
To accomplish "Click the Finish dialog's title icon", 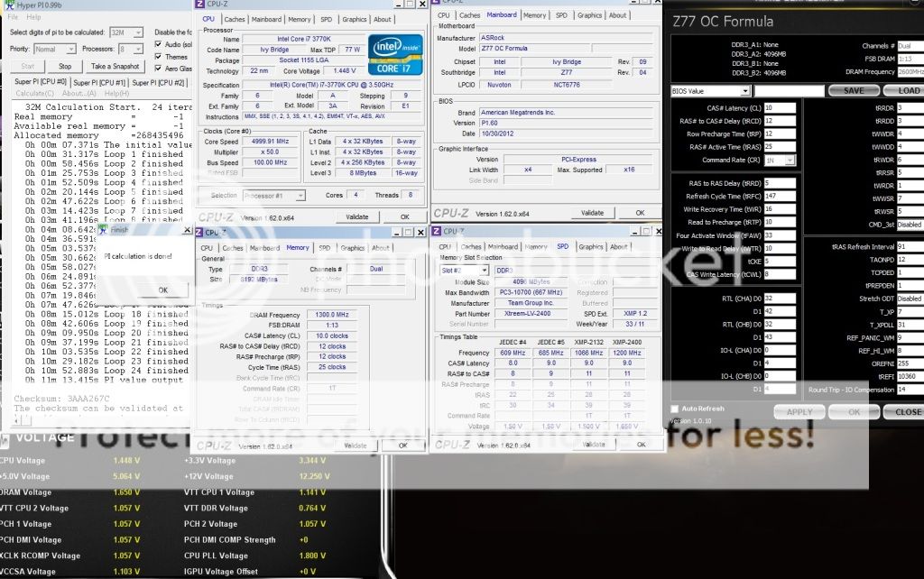I will pos(104,230).
